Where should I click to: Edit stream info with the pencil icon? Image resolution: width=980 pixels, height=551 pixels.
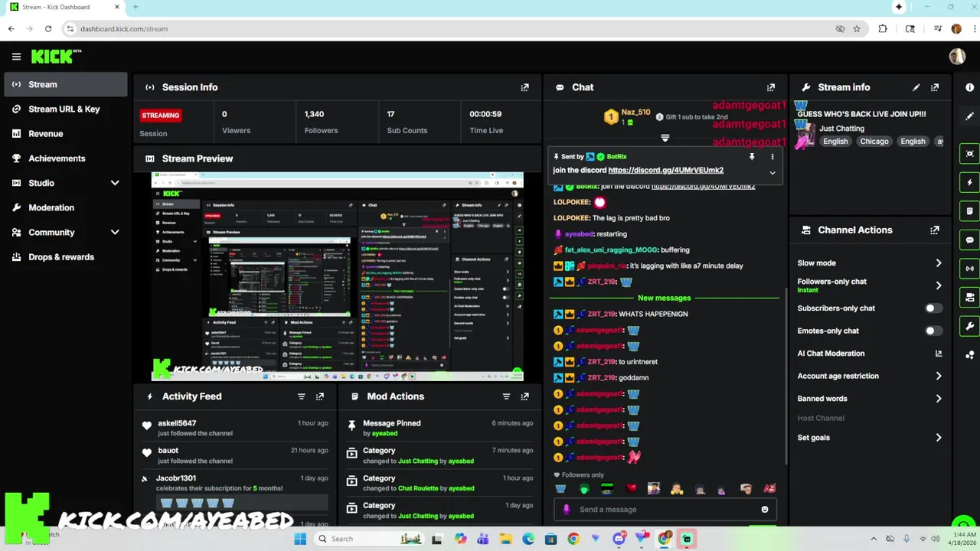pos(916,87)
